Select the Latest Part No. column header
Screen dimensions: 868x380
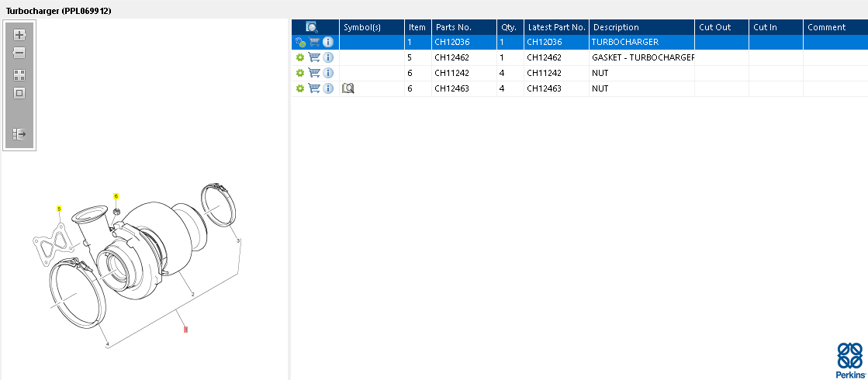pyautogui.click(x=556, y=27)
